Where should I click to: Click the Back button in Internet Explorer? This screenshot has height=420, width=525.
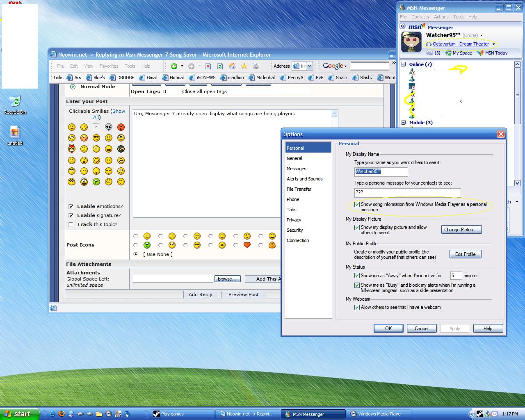175,66
